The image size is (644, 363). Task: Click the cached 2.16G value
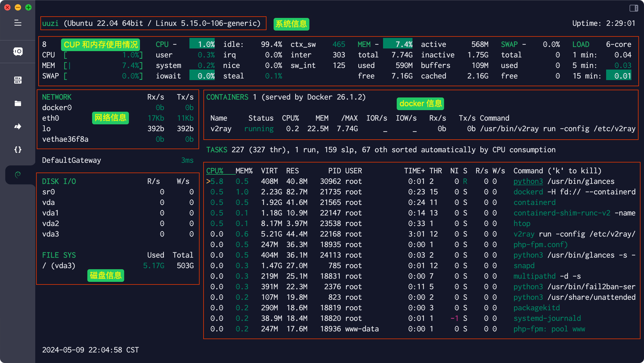(x=478, y=76)
